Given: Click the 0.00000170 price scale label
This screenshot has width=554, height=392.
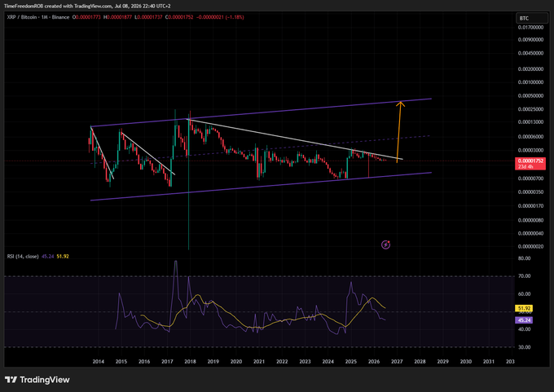Looking at the screenshot, I should 530,205.
